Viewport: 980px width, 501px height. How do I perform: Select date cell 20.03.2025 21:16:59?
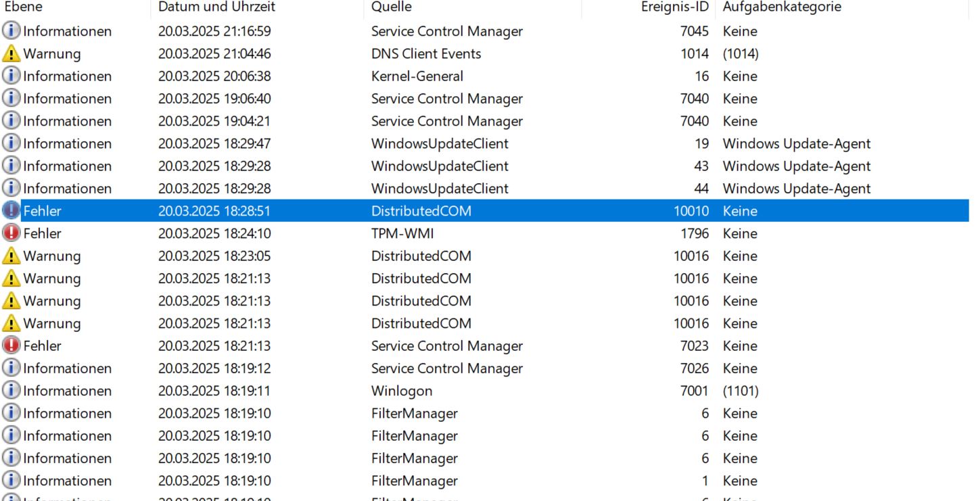tap(214, 31)
